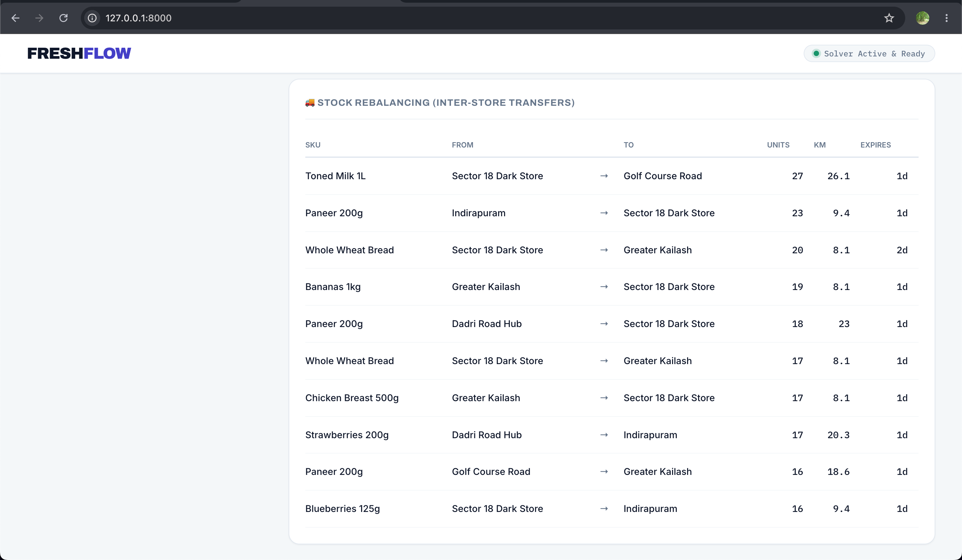
Task: Click arrow icon in Whole Wheat Bread 20-unit row
Action: click(x=604, y=250)
